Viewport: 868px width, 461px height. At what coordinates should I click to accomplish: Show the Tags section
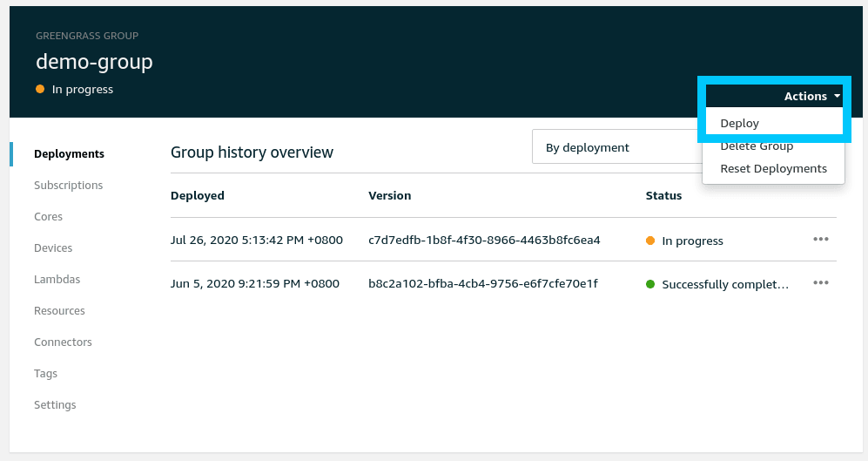pyautogui.click(x=45, y=374)
